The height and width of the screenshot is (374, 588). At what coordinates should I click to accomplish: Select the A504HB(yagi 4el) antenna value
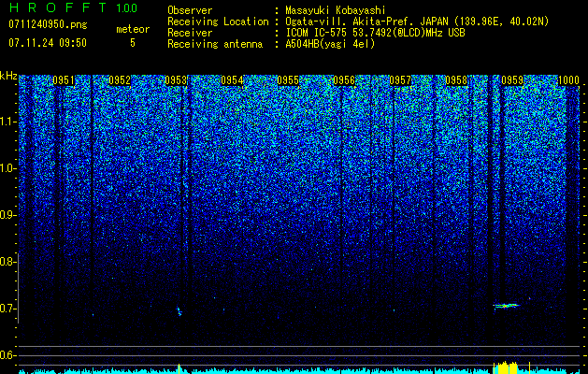pos(330,44)
